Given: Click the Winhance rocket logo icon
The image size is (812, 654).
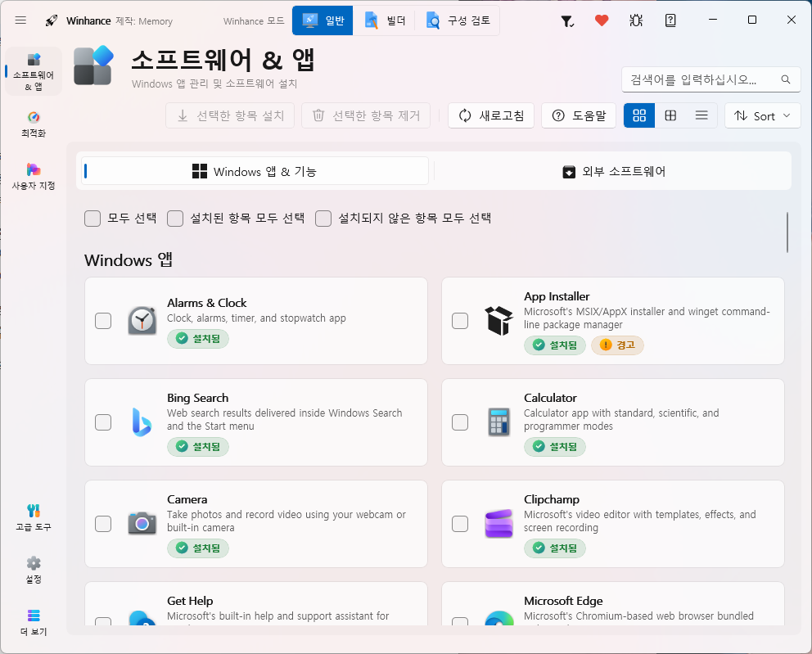Looking at the screenshot, I should (51, 20).
